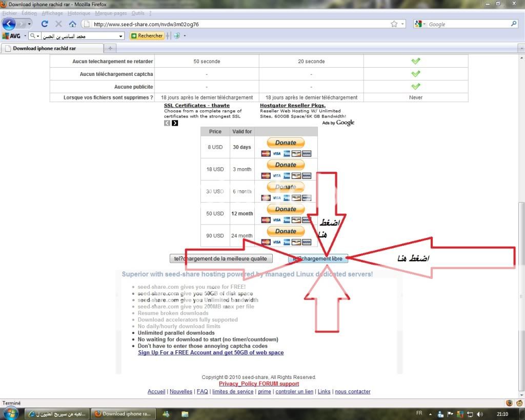
Task: Reload the page with the refresh icon
Action: [x=45, y=24]
